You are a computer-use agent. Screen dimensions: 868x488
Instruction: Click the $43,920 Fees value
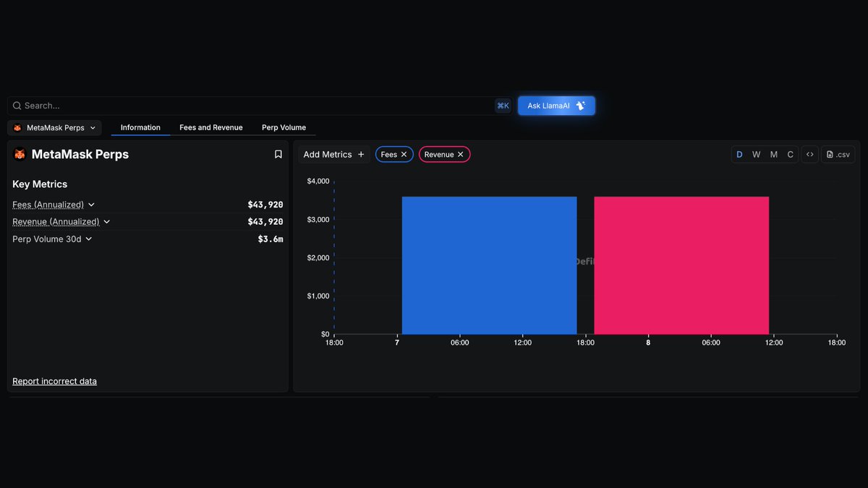[265, 205]
